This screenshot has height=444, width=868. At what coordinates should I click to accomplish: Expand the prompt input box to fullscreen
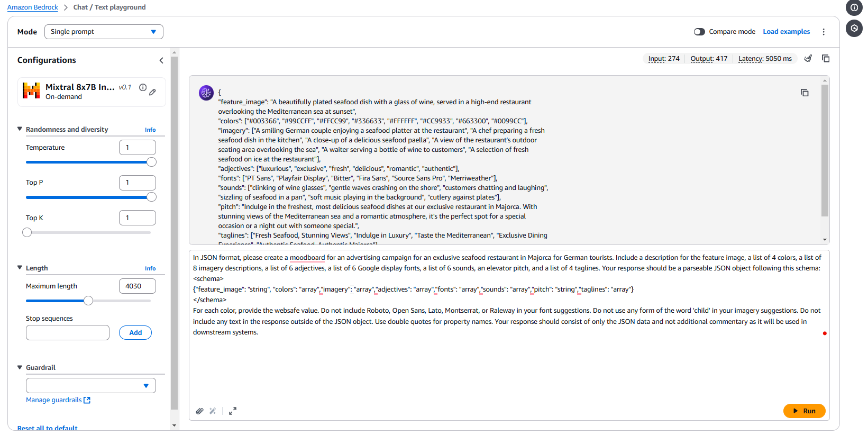point(233,411)
